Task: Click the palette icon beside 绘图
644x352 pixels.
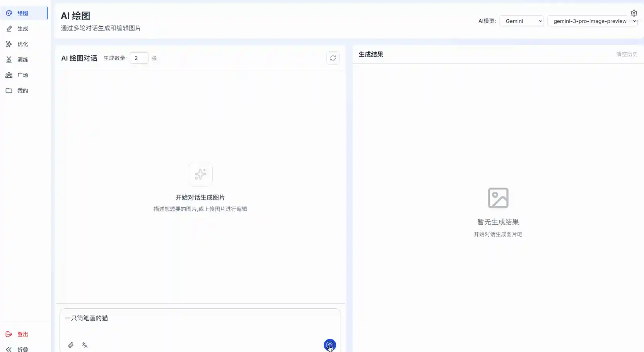Action: tap(9, 13)
